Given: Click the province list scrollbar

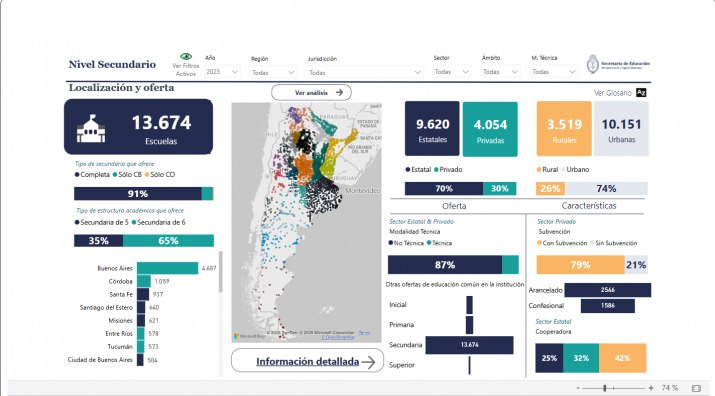Looking at the screenshot, I should [221, 271].
